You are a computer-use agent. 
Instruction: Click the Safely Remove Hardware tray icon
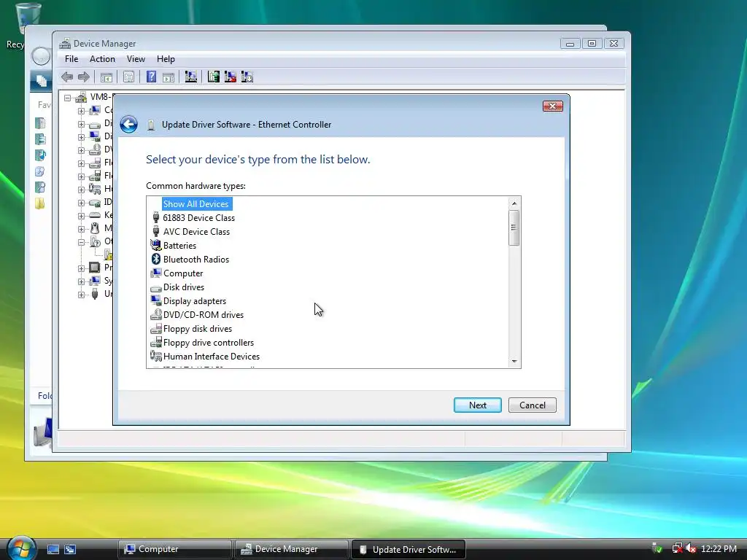[x=657, y=548]
